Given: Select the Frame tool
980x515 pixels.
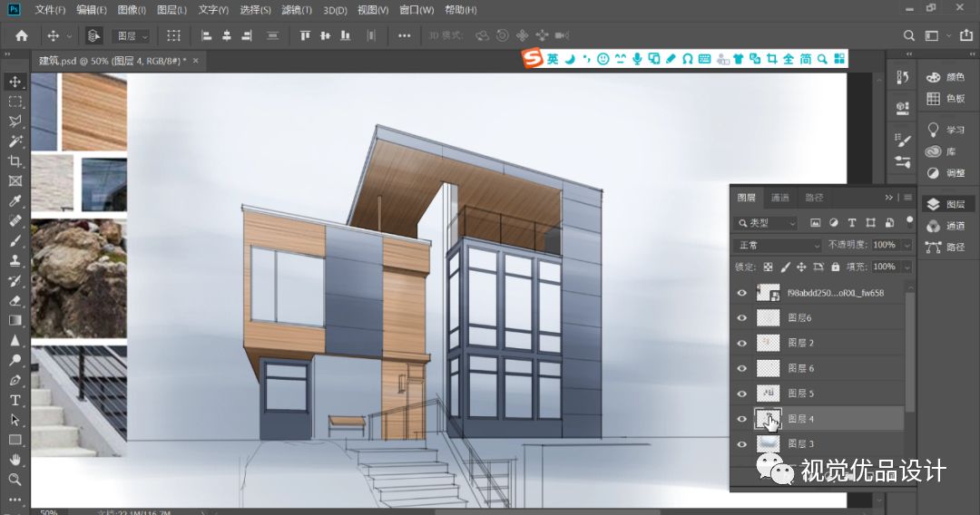Looking at the screenshot, I should click(x=15, y=181).
